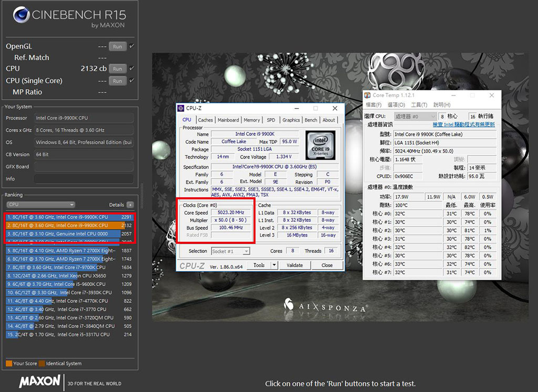Viewport: 538px width, 392px height.
Task: Click the Core Temp title bar icon
Action: click(367, 95)
